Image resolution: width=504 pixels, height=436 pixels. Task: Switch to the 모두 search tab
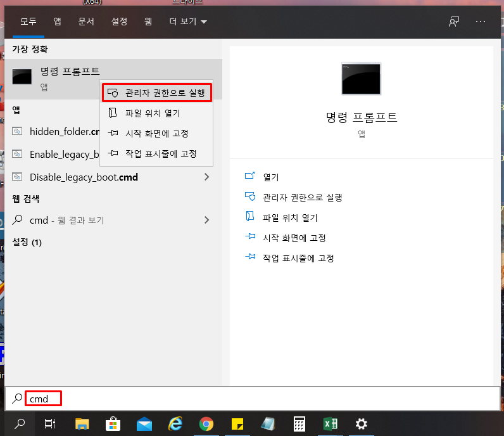point(28,22)
